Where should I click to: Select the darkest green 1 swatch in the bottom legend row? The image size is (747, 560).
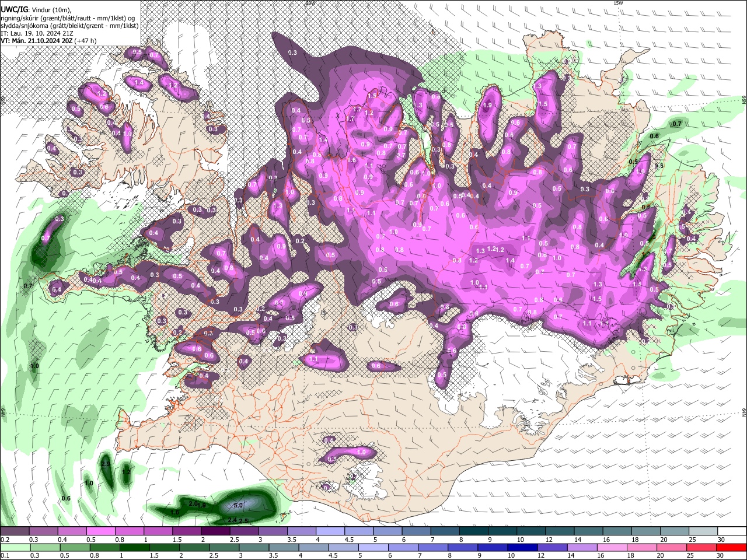pos(134,548)
